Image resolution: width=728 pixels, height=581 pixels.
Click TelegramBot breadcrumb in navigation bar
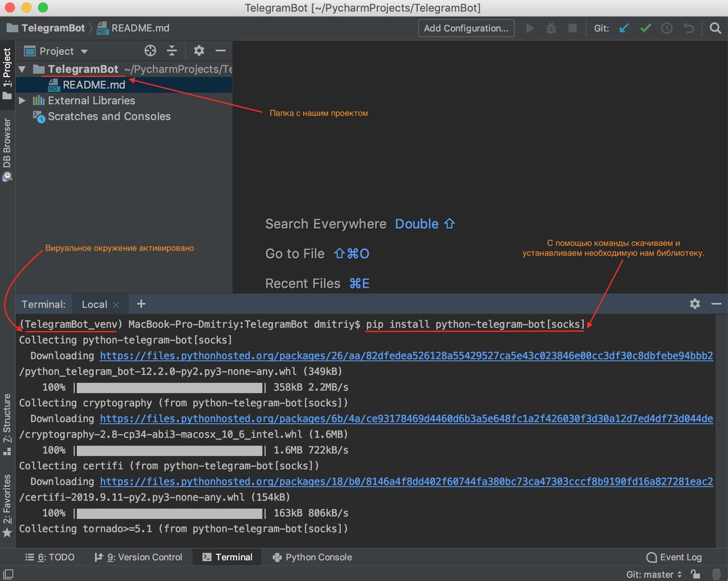[46, 28]
